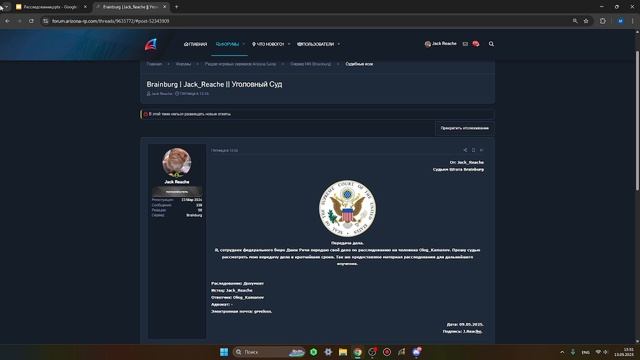This screenshot has width=640, height=360.
Task: Open the Форумы navigation item
Action: pos(227,44)
